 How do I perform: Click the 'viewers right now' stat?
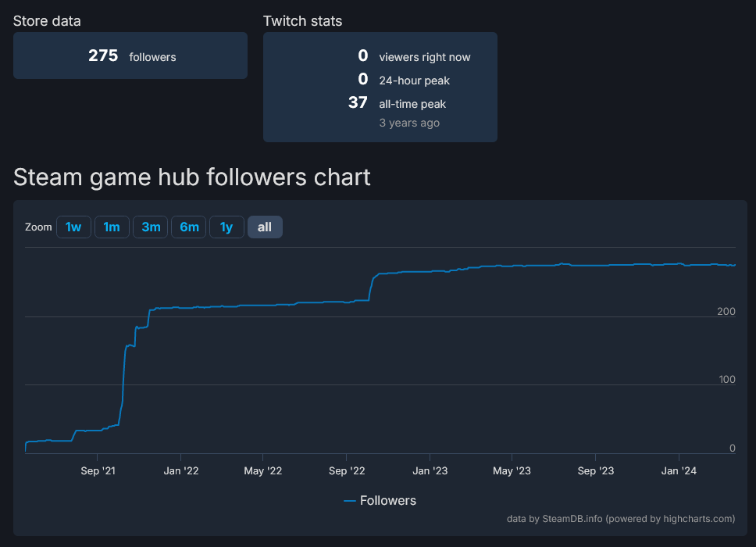(424, 57)
